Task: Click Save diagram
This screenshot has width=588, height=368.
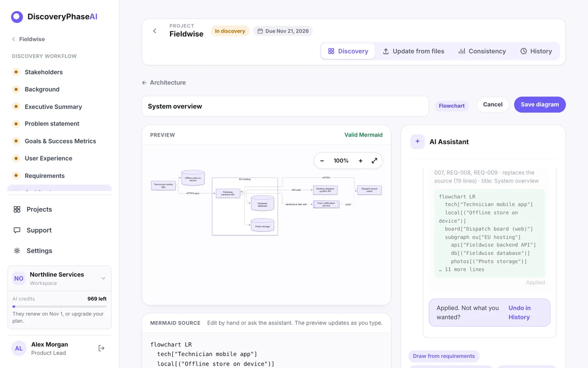Action: tap(540, 104)
